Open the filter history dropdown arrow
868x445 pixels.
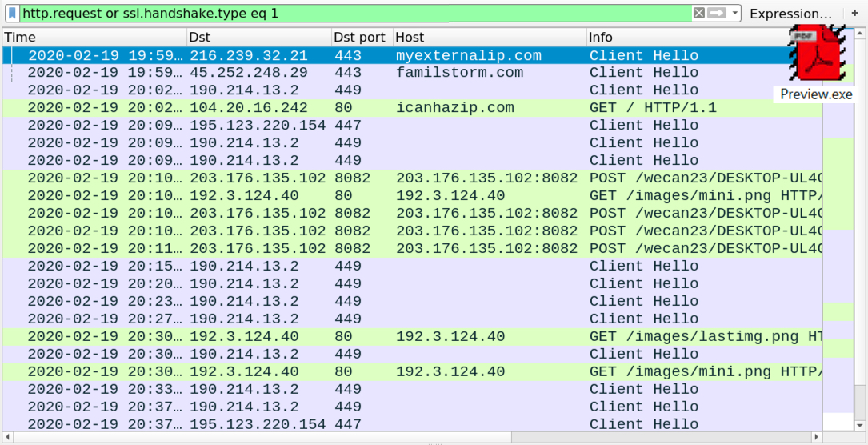(734, 14)
